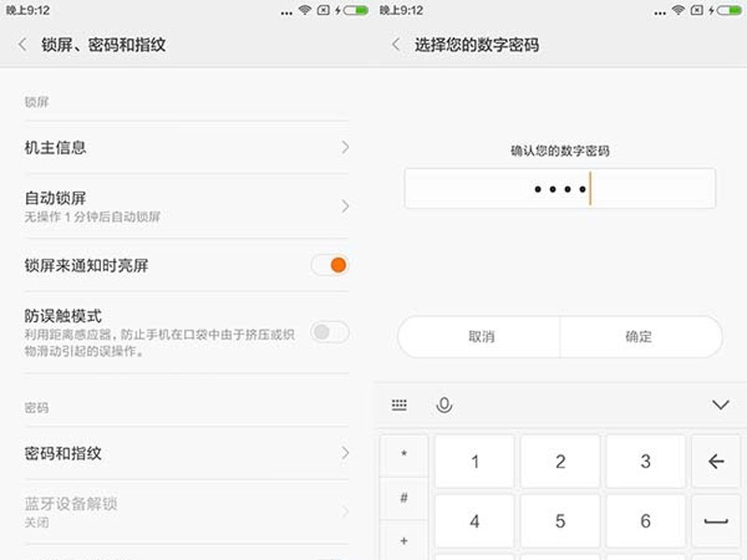Viewport: 747px width, 560px height.
Task: Focus the password confirmation input field
Action: 559,189
